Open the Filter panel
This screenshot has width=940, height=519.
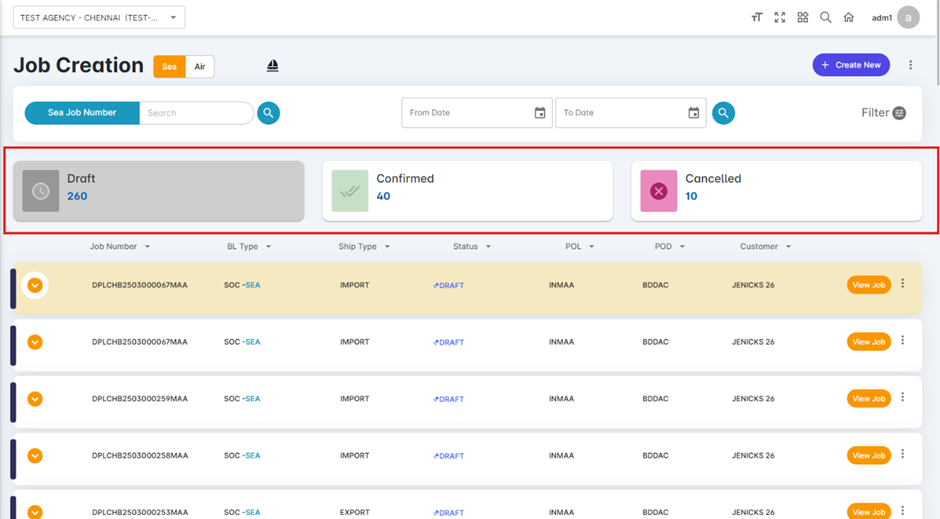[x=883, y=113]
